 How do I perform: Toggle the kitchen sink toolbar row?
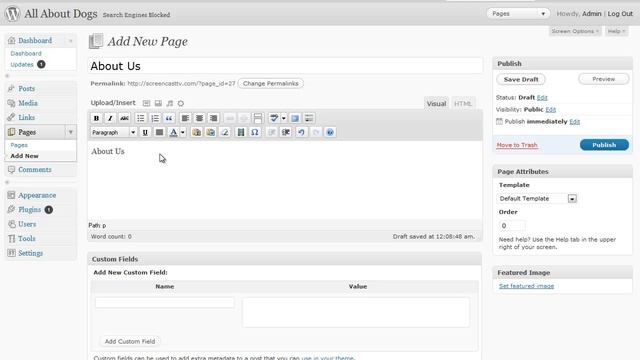coord(309,118)
